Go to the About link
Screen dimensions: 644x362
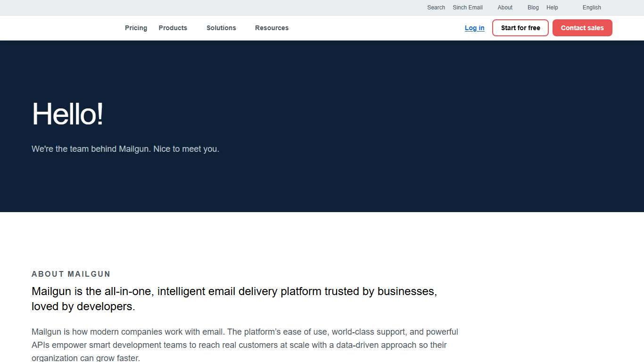tap(505, 8)
